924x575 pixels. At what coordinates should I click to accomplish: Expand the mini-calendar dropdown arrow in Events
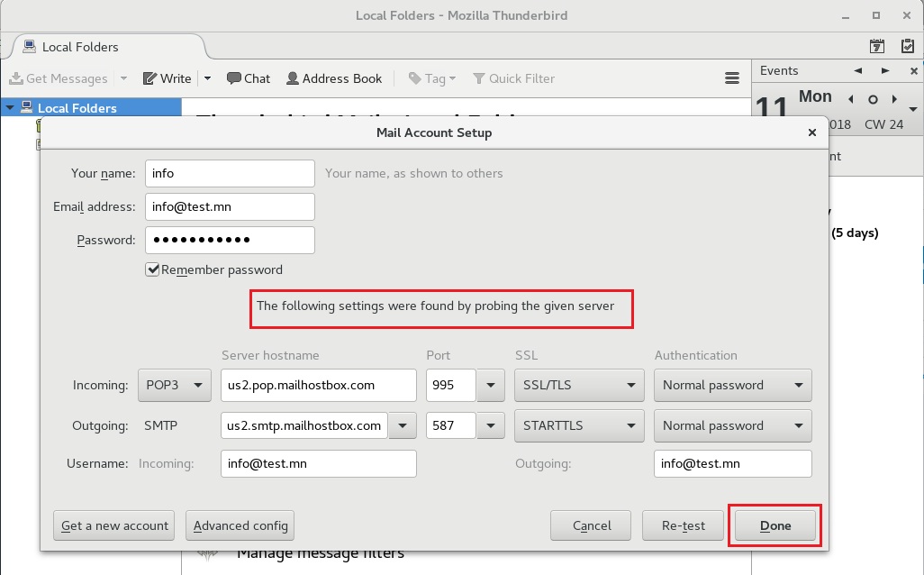[913, 109]
